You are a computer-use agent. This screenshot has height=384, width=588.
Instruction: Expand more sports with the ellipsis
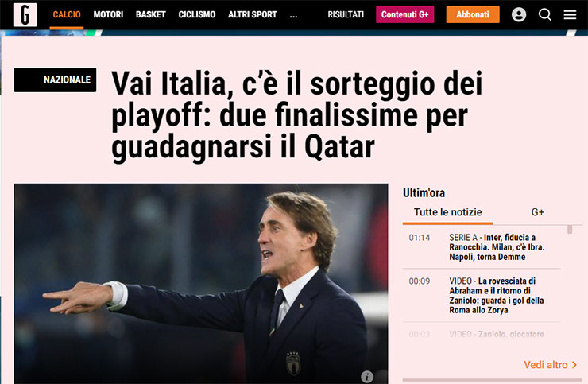coord(294,14)
